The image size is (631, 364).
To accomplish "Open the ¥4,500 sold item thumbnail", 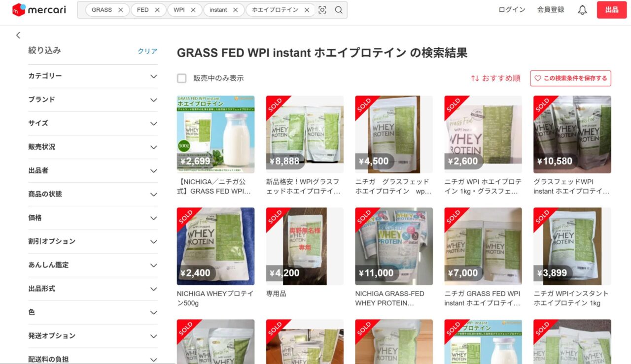I will (x=394, y=134).
